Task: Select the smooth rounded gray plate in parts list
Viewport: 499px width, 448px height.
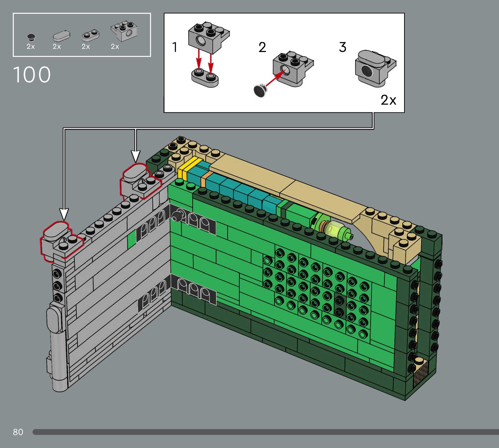Action: coord(61,36)
